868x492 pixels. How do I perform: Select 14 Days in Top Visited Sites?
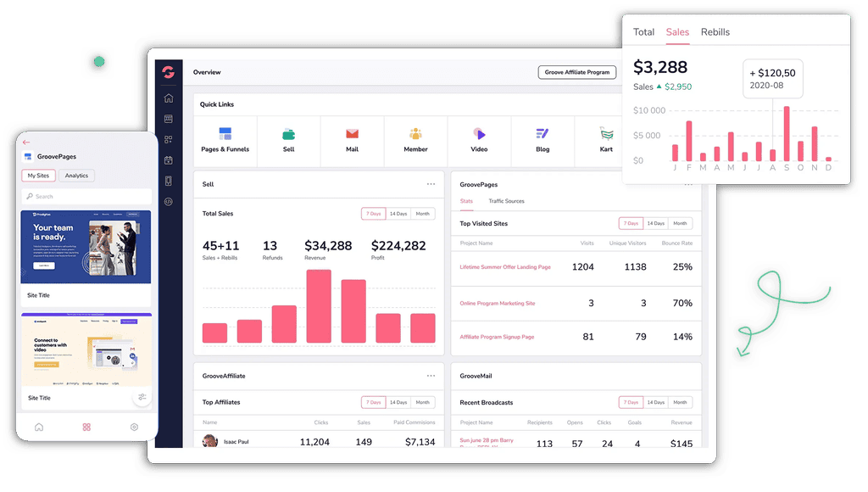point(655,223)
